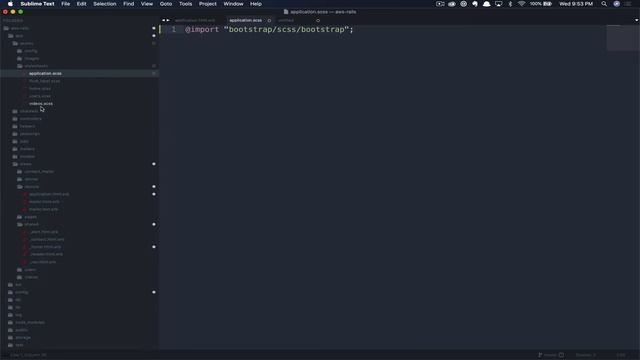Open the Edit menu
This screenshot has width=640, height=360.
(x=81, y=4)
